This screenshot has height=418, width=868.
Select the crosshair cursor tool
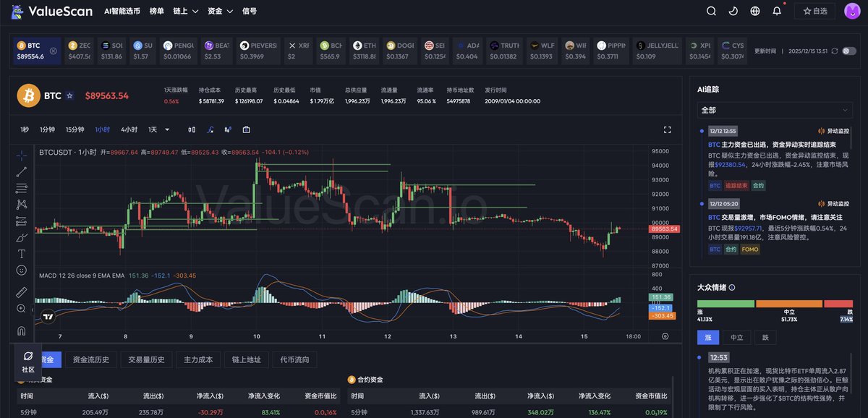[22, 155]
